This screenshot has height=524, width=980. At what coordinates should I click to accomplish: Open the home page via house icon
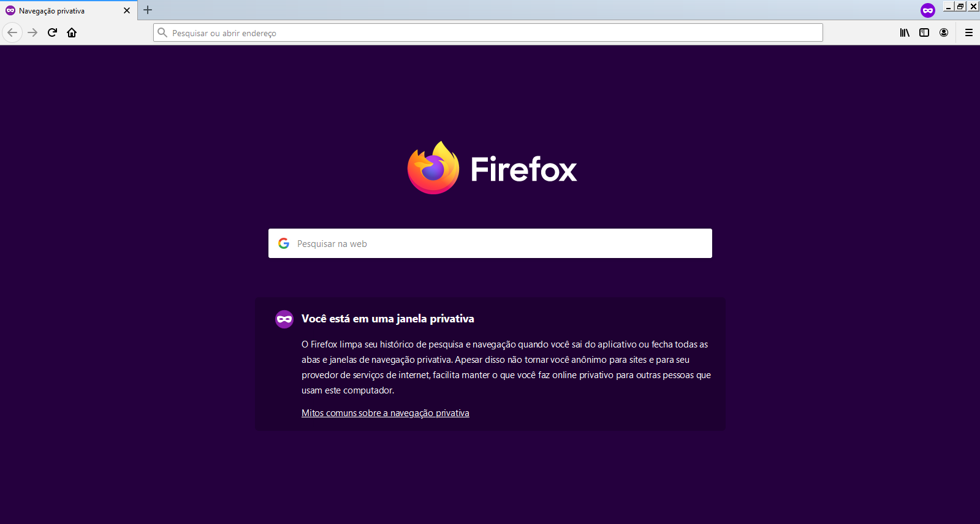72,32
